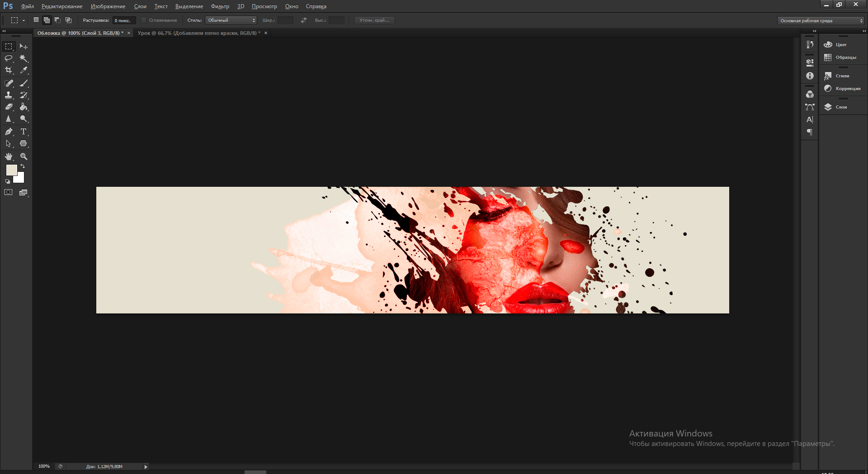Open the Paths panel icon

[810, 107]
